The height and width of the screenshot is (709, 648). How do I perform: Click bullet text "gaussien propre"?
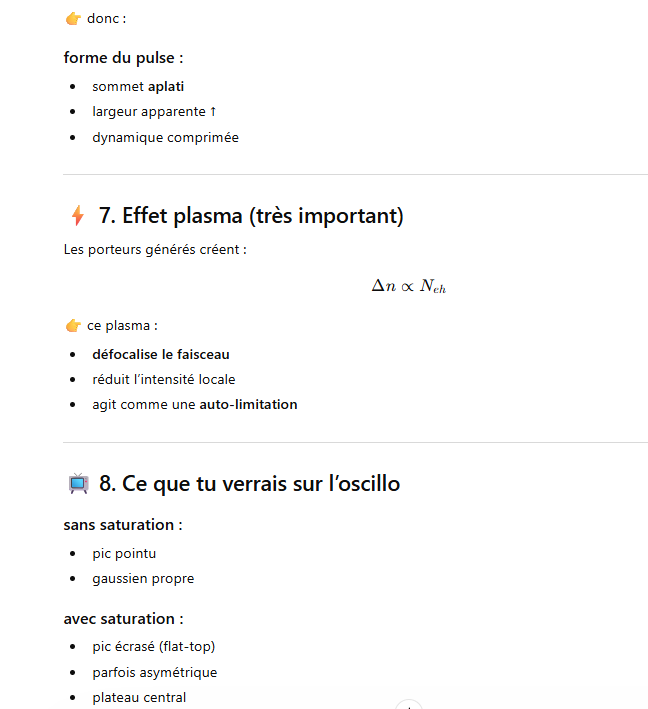tap(143, 579)
